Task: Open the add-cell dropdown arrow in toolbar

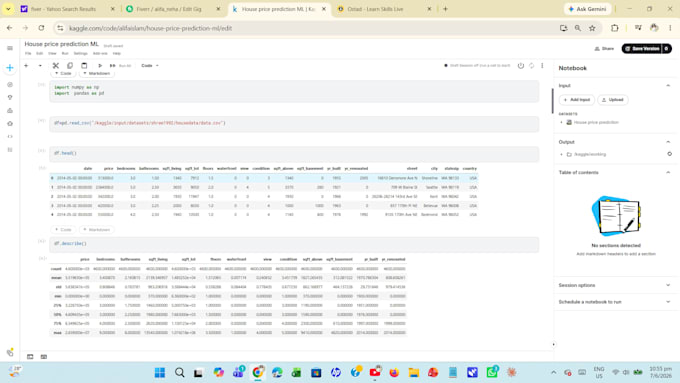Action: point(40,65)
